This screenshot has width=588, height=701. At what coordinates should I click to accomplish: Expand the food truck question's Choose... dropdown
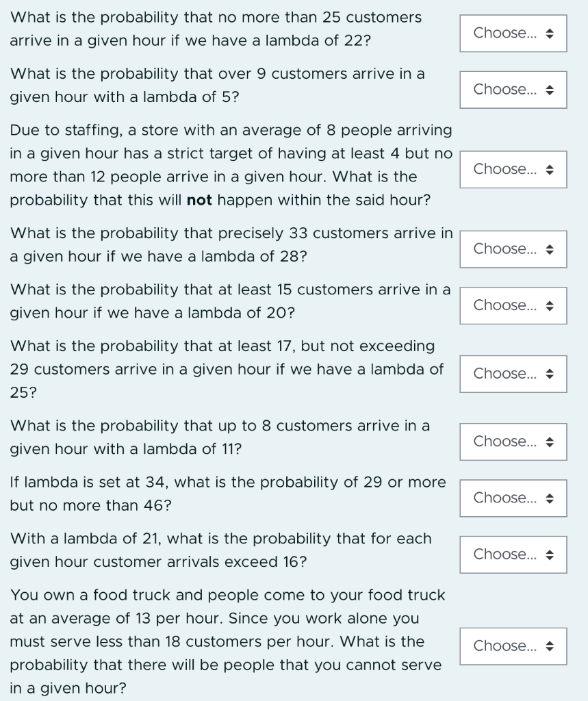(513, 646)
